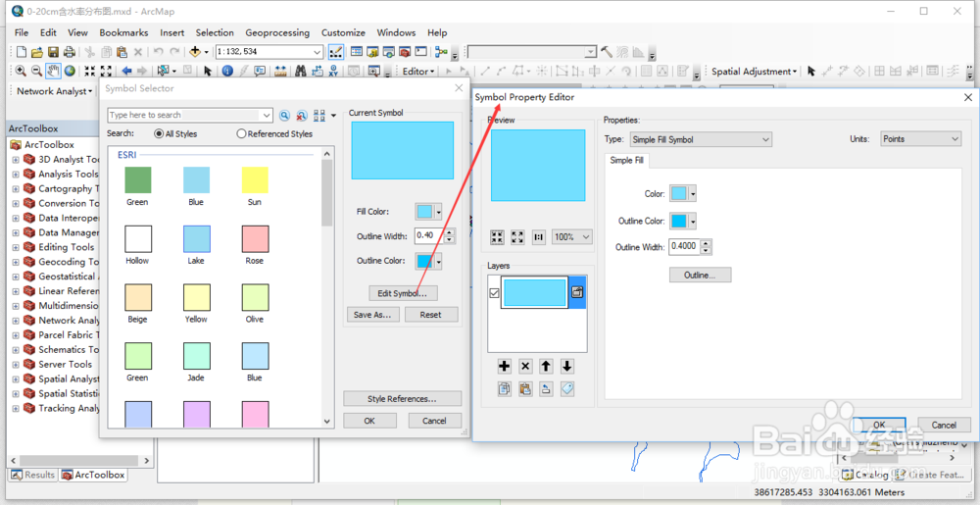Open the Geoprocessing menu
The height and width of the screenshot is (505, 980).
[x=277, y=32]
